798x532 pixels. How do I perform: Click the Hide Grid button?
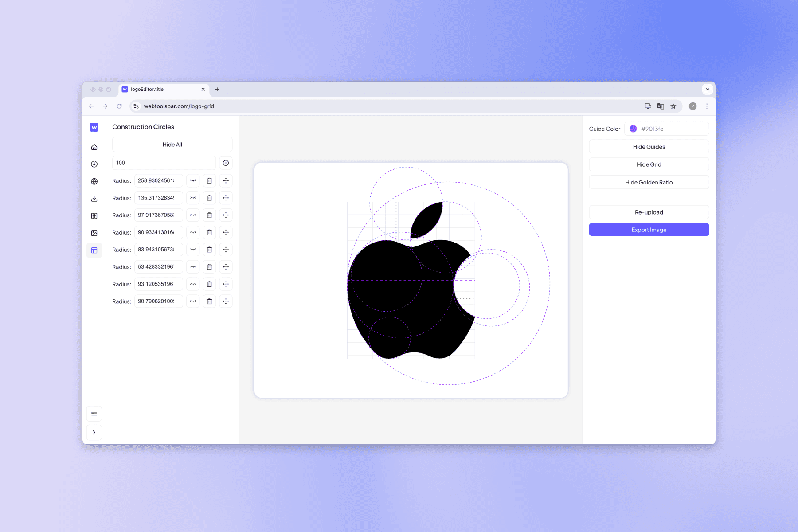coord(649,164)
